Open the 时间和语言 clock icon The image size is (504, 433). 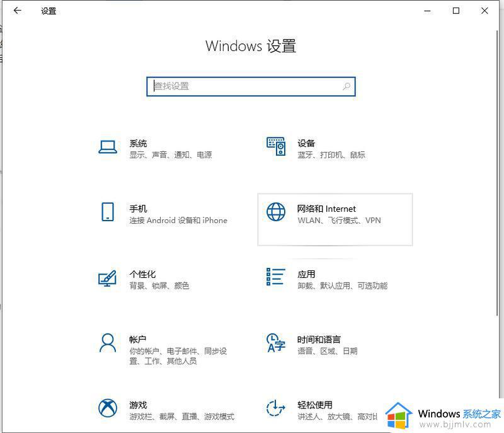coord(276,343)
